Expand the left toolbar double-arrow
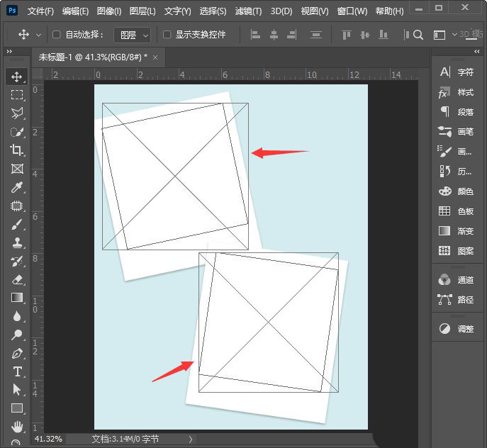Image resolution: width=487 pixels, height=448 pixels. pos(9,51)
